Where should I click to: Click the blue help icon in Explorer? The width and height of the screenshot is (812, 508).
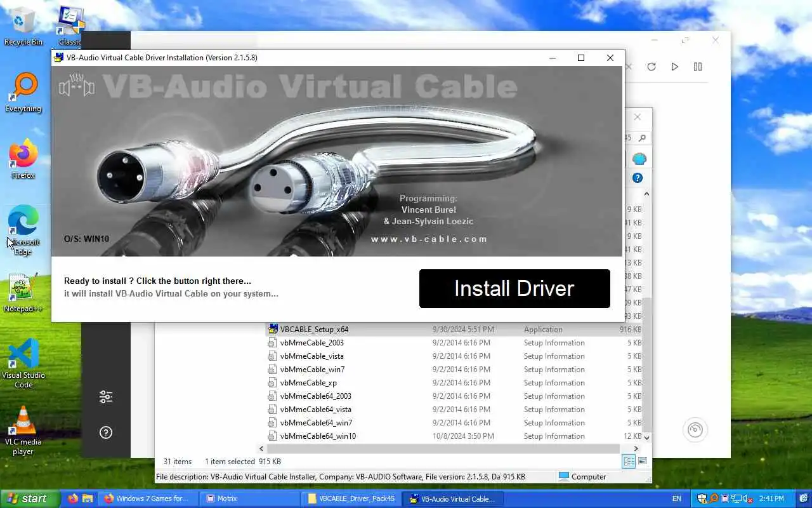pos(638,178)
